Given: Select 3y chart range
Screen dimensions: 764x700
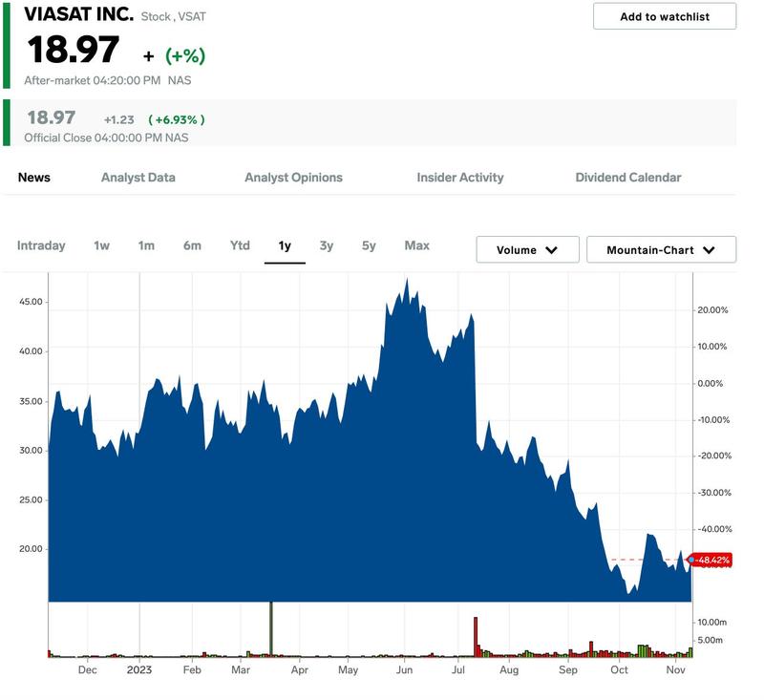Looking at the screenshot, I should [327, 245].
